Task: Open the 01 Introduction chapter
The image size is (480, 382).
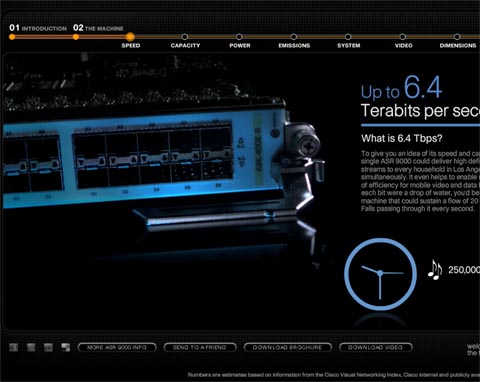Action: (x=38, y=28)
